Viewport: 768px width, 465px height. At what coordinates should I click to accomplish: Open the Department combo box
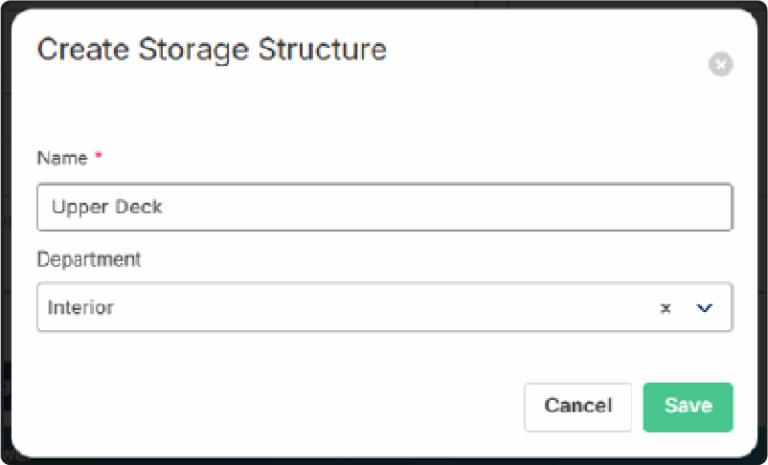(384, 307)
